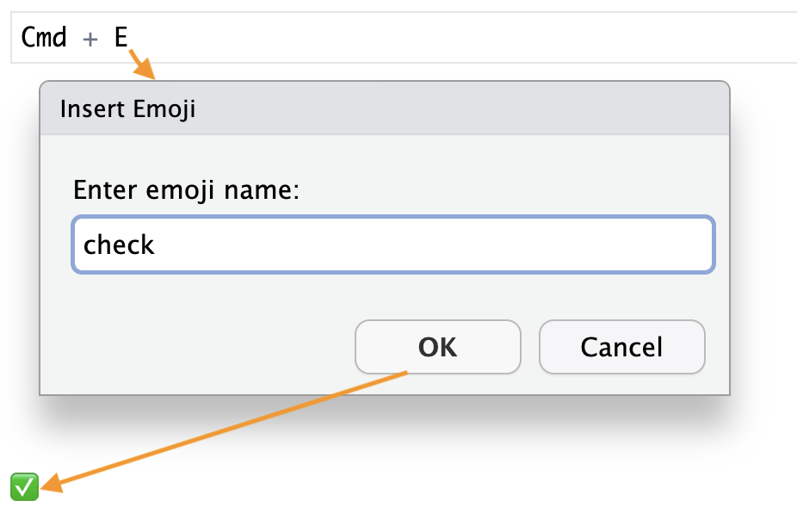This screenshot has height=532, width=797.
Task: Cancel the Insert Emoji dialog
Action: [x=621, y=347]
